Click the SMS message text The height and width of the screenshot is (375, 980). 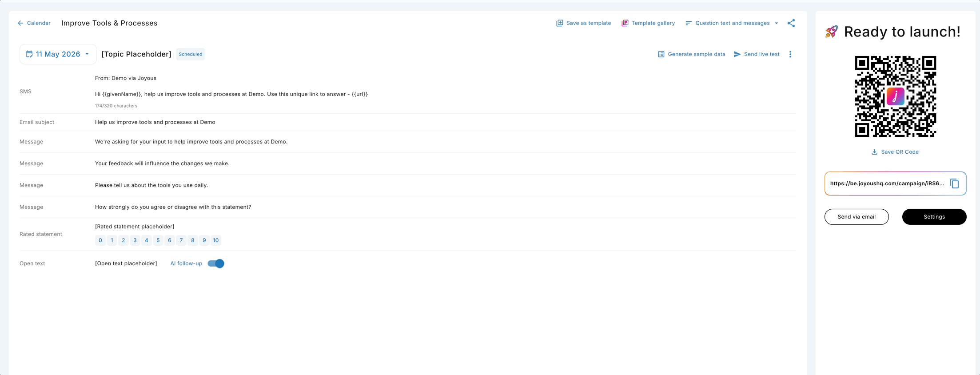[231, 94]
